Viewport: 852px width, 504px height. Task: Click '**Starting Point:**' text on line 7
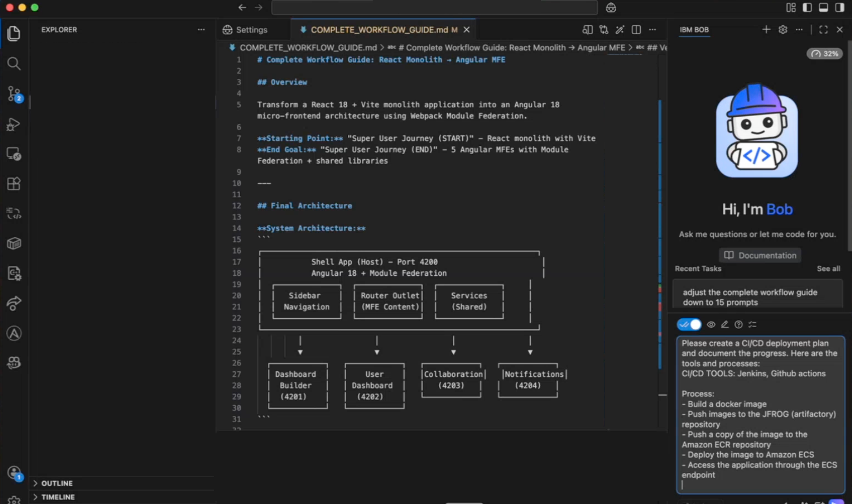click(x=300, y=138)
